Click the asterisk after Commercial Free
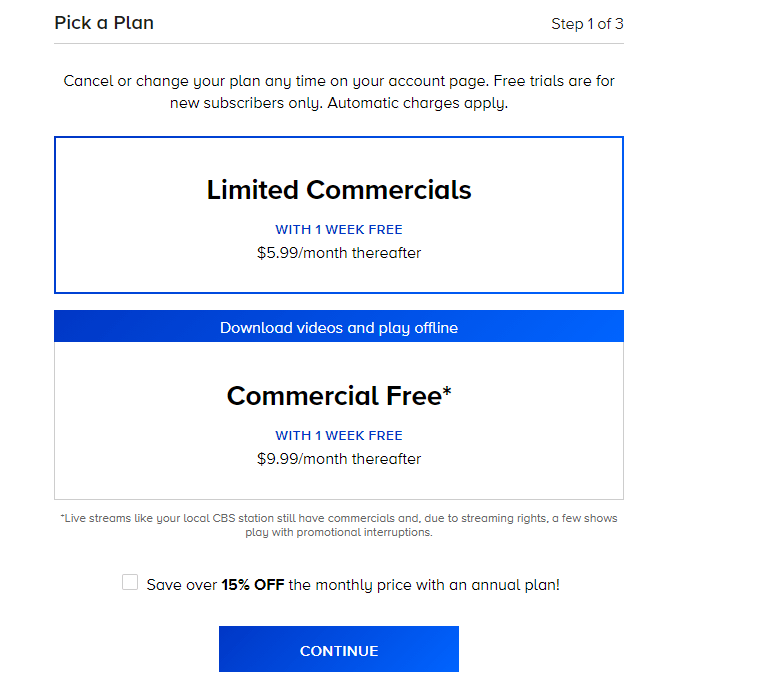This screenshot has height=688, width=770. click(x=447, y=392)
